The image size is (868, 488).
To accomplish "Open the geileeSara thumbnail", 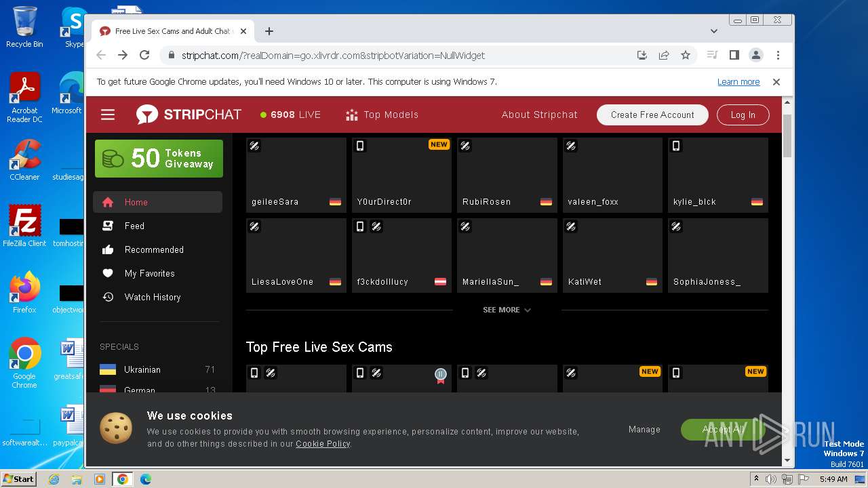I will [296, 175].
